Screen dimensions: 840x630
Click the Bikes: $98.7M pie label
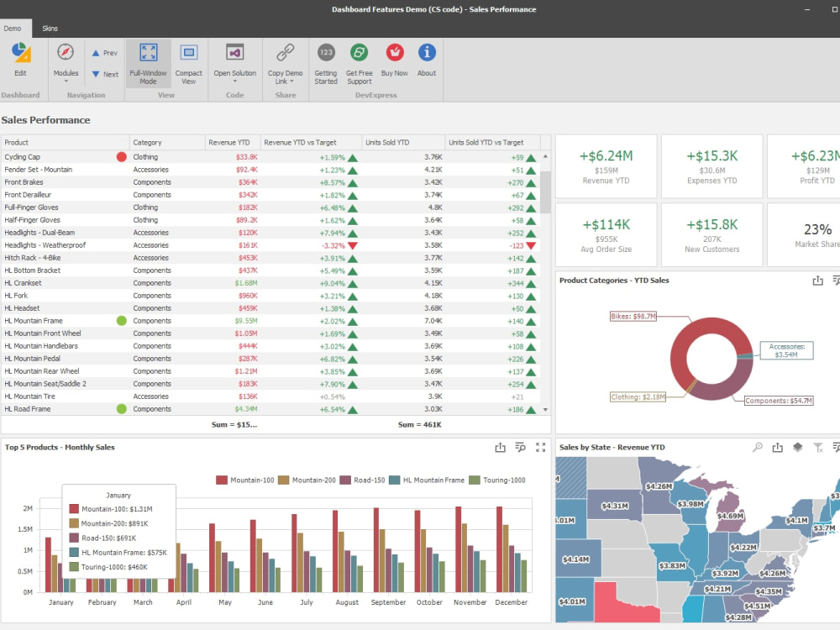coord(633,317)
